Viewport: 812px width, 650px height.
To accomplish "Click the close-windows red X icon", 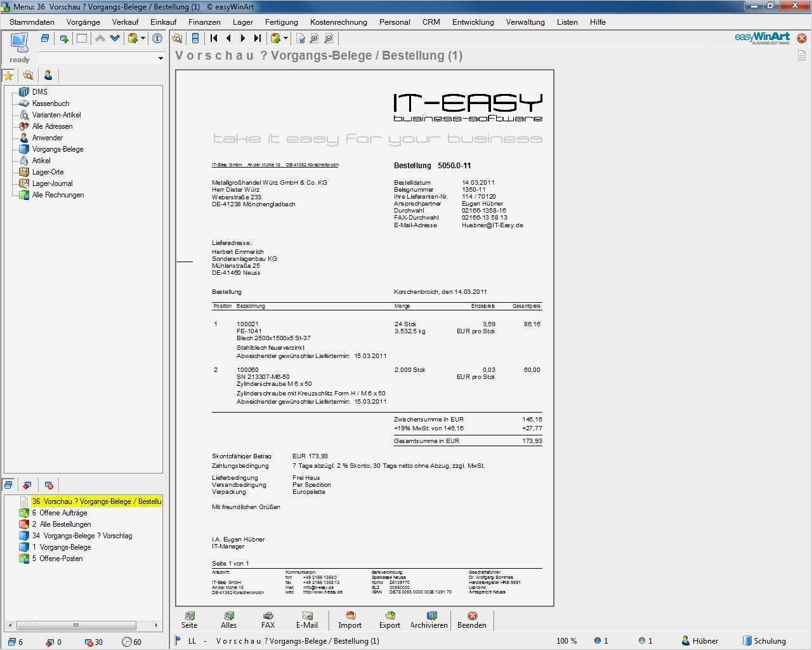I will tap(49, 486).
